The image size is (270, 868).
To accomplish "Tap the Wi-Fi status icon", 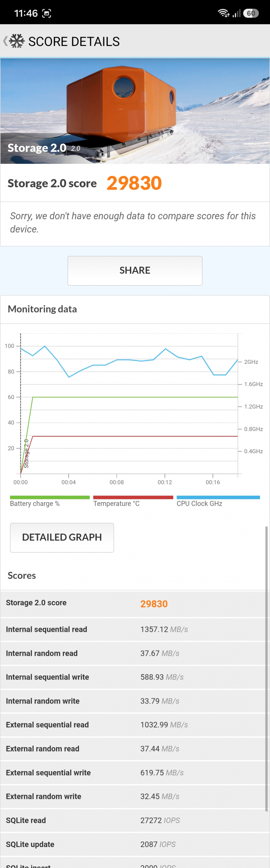I will [223, 13].
